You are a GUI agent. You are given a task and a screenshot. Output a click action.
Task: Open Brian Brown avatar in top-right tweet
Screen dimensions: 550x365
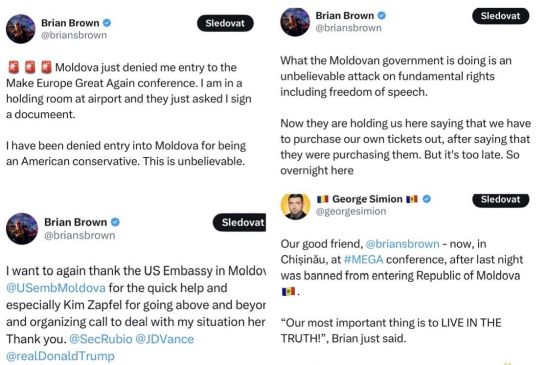[x=295, y=22]
